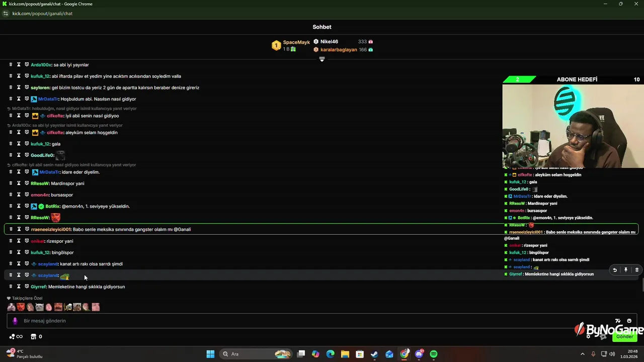644x362 pixels.
Task: Pin the hovered message with pin icon
Action: pyautogui.click(x=625, y=270)
